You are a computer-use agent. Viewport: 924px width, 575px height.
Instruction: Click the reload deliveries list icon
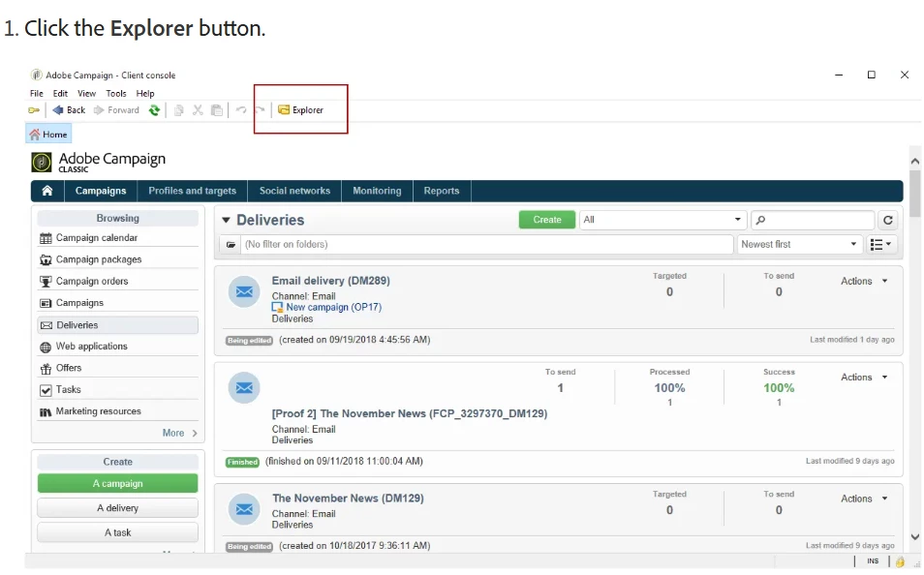tap(888, 221)
